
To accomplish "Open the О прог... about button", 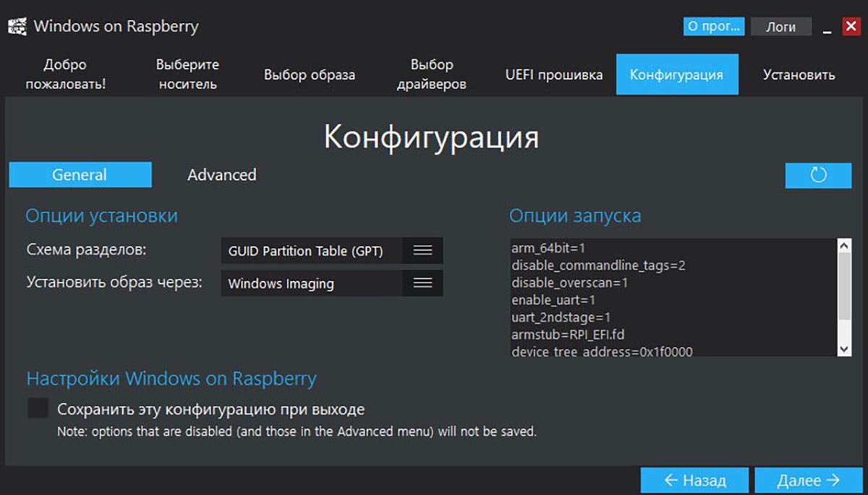I will [714, 27].
